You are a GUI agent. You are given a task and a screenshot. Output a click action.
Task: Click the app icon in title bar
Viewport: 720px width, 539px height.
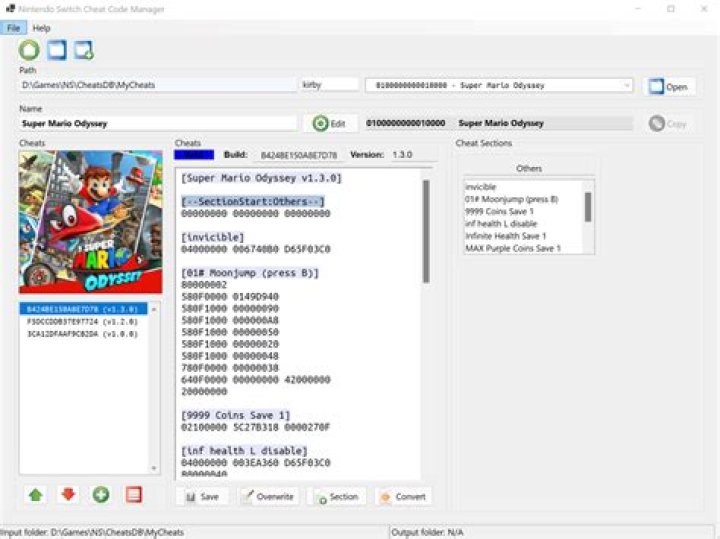[x=10, y=8]
